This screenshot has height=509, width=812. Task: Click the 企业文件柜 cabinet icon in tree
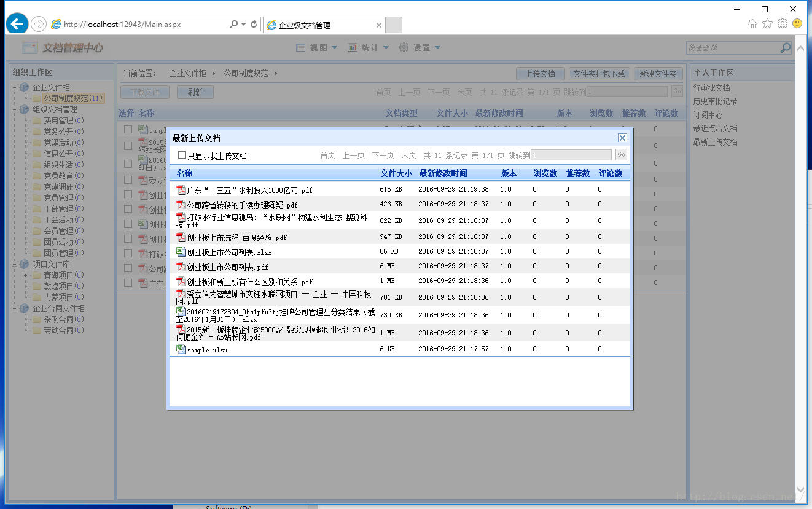coord(25,87)
